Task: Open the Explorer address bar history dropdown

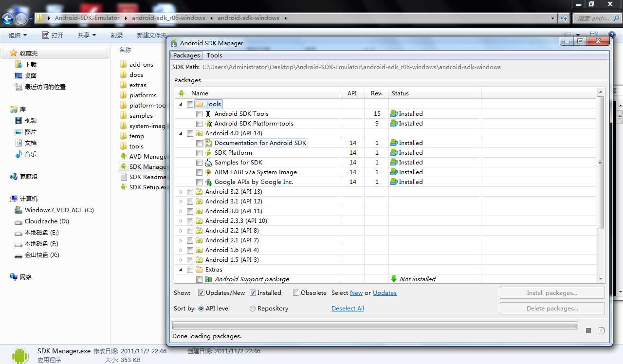Action: (552, 18)
